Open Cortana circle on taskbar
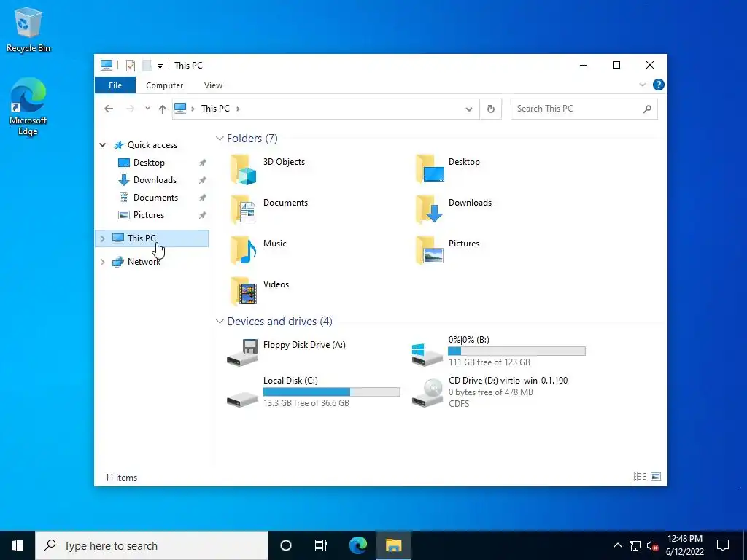 tap(285, 545)
